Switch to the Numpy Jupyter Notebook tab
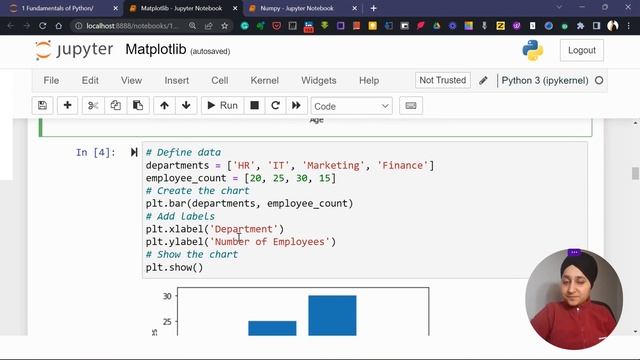The image size is (640, 360). 297,8
